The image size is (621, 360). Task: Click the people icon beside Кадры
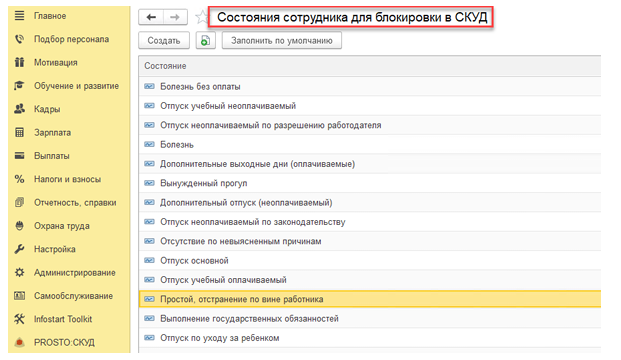coord(19,109)
